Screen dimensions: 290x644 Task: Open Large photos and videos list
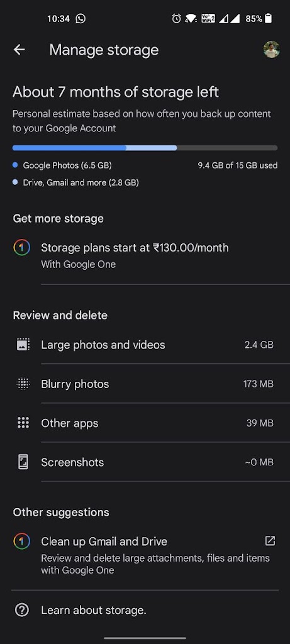pyautogui.click(x=145, y=345)
